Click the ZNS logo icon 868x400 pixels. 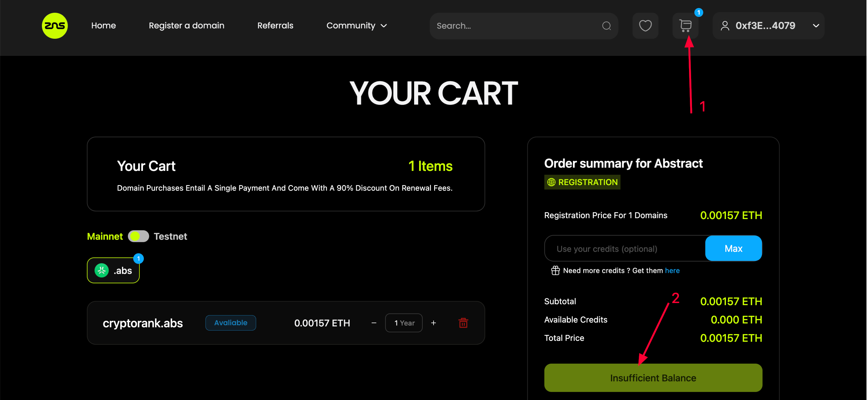(x=55, y=26)
